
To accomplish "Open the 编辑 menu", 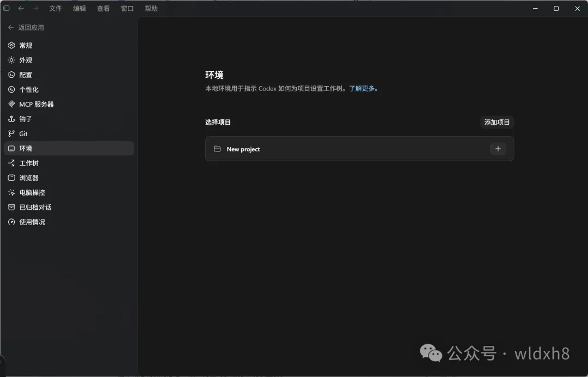I will pyautogui.click(x=79, y=8).
